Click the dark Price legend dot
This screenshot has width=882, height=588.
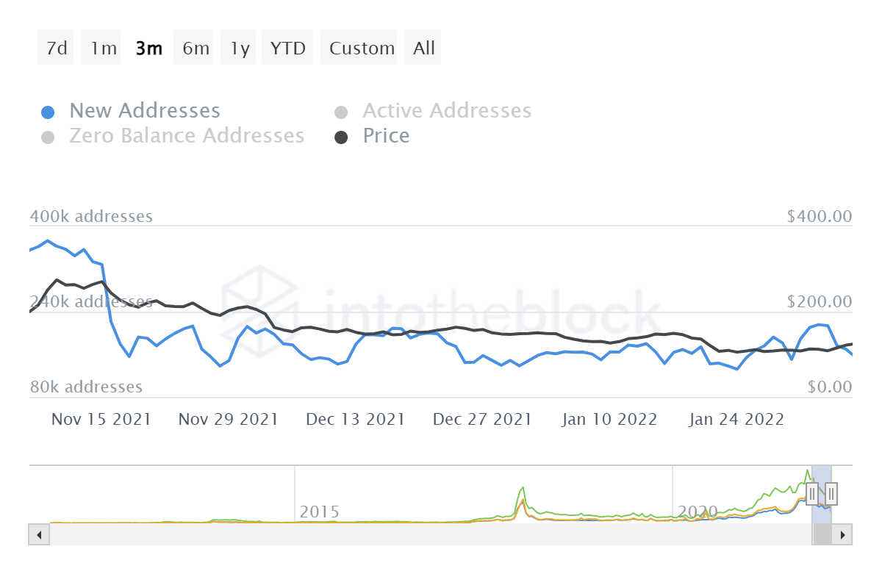click(x=341, y=137)
